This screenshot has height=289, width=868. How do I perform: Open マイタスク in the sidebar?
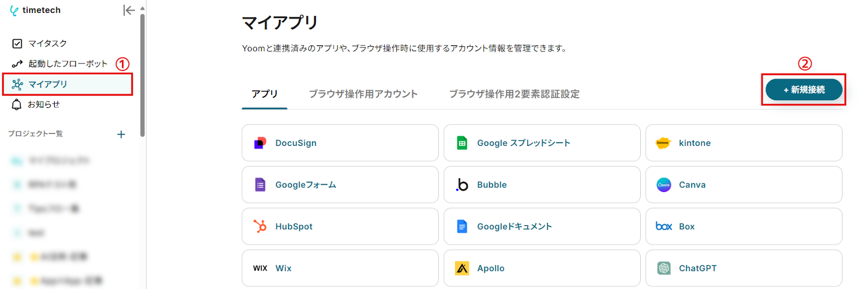click(48, 43)
